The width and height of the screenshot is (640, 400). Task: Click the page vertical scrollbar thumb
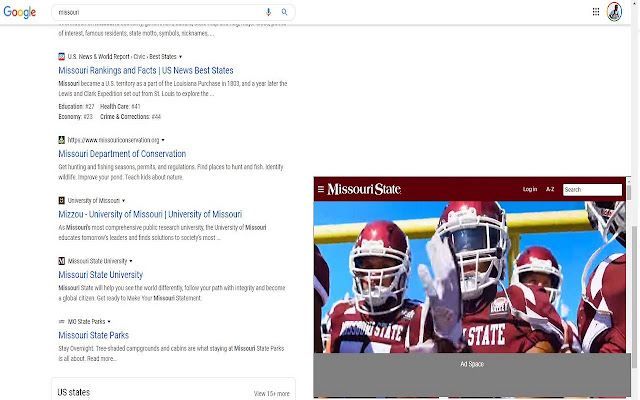[x=634, y=296]
